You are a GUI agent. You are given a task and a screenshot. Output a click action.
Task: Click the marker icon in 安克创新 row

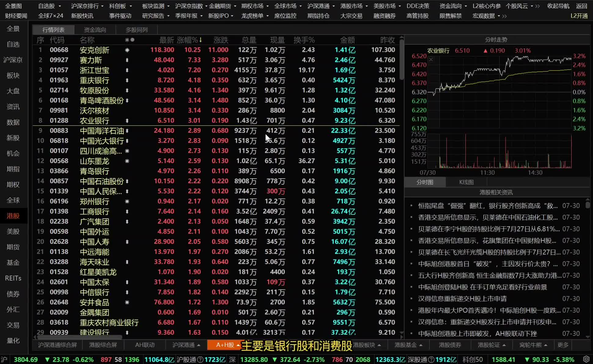127,50
